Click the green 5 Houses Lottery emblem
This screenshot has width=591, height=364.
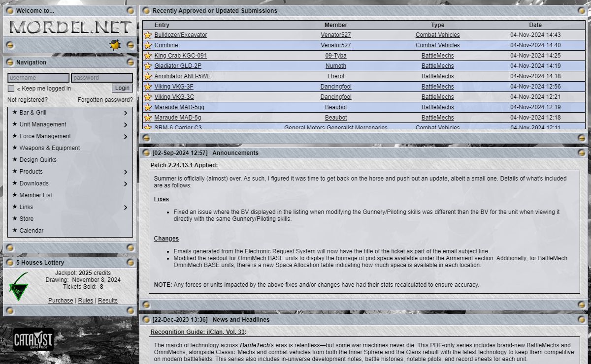[19, 286]
